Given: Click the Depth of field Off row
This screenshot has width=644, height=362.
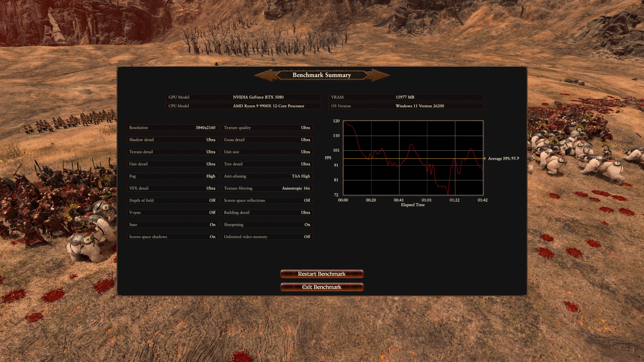Looking at the screenshot, I should [172, 200].
